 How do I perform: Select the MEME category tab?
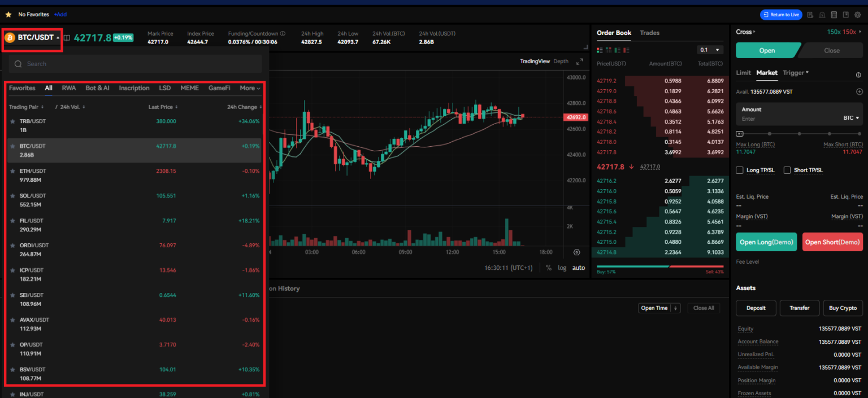(189, 88)
